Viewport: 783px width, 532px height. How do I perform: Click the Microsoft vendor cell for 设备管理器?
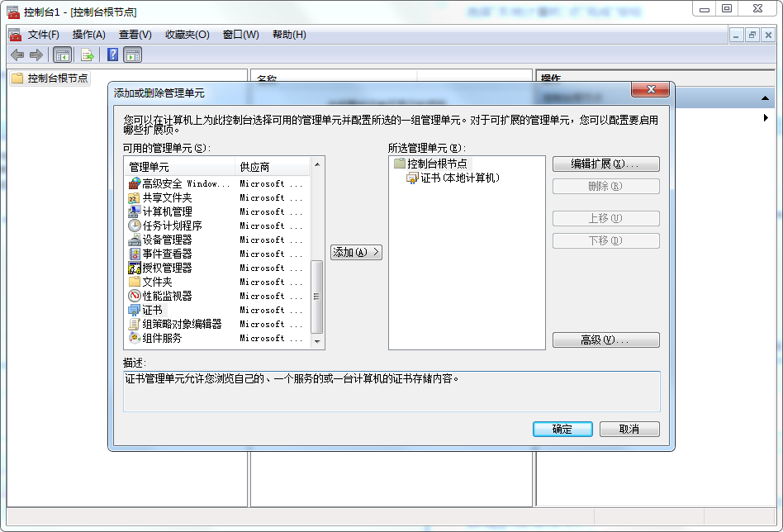click(271, 240)
